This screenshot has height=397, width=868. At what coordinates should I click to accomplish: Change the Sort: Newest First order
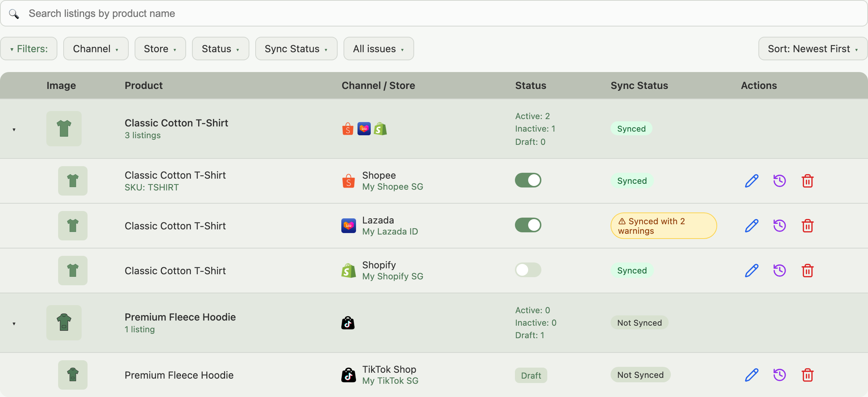(813, 49)
